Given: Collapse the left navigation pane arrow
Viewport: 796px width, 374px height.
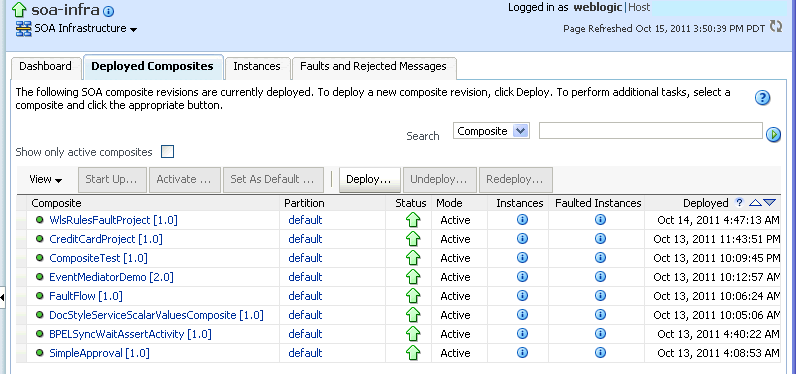Looking at the screenshot, I should point(2,297).
